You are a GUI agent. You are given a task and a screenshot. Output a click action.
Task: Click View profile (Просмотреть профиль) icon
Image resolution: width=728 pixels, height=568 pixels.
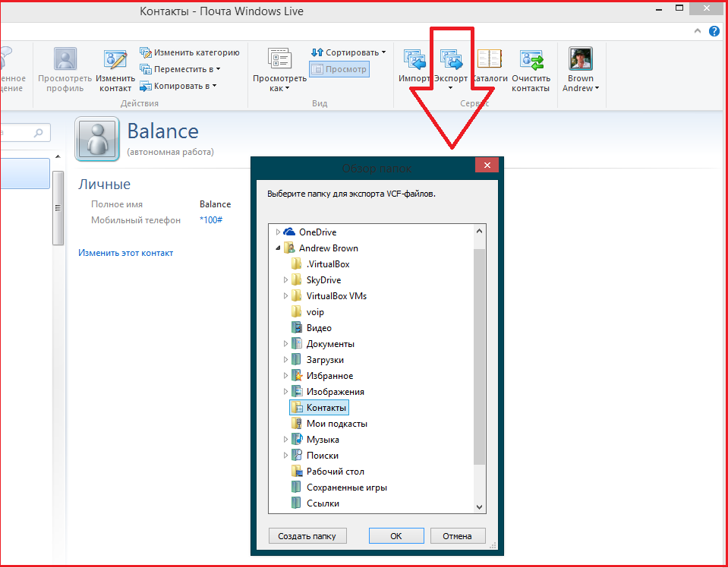tap(65, 59)
